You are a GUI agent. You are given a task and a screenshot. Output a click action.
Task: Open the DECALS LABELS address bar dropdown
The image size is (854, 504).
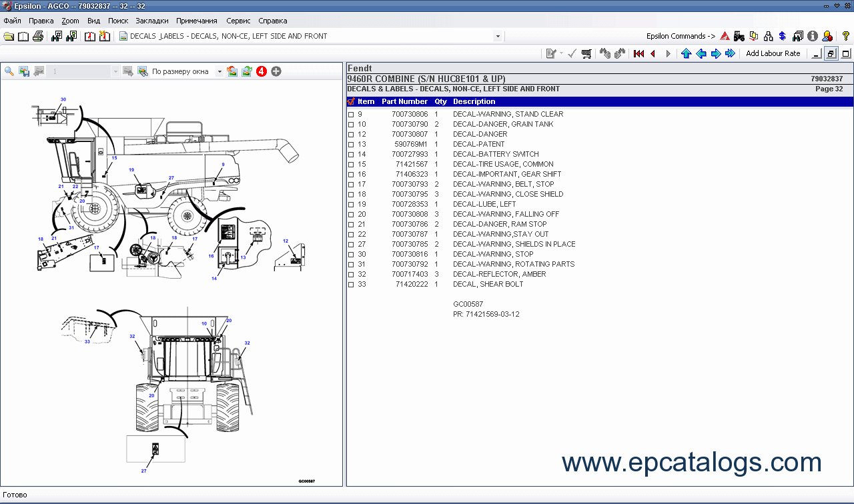pyautogui.click(x=498, y=36)
